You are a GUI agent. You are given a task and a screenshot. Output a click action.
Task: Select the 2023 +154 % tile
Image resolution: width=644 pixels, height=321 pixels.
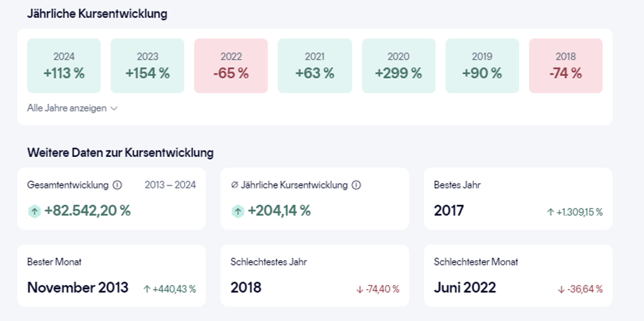(147, 66)
